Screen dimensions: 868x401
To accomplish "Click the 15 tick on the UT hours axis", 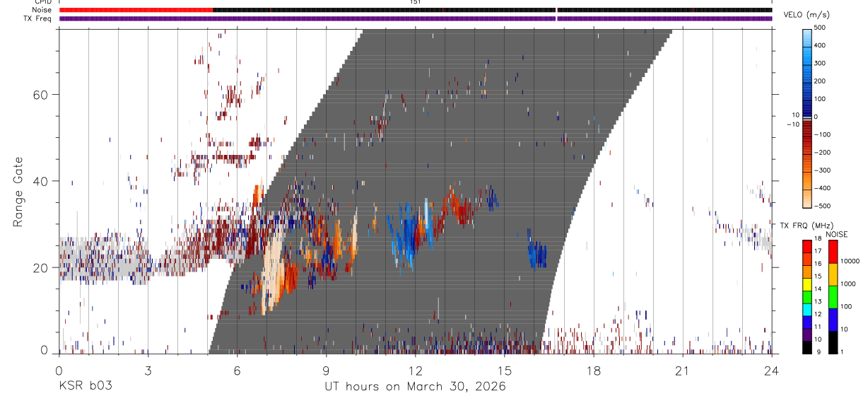I will pyautogui.click(x=505, y=371).
